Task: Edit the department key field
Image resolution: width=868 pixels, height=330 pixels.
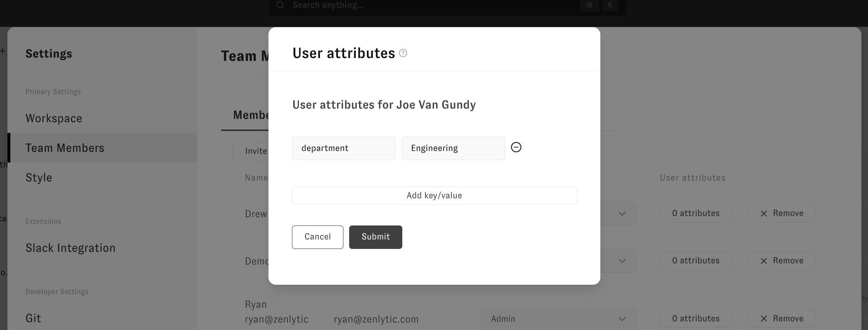Action: (344, 148)
